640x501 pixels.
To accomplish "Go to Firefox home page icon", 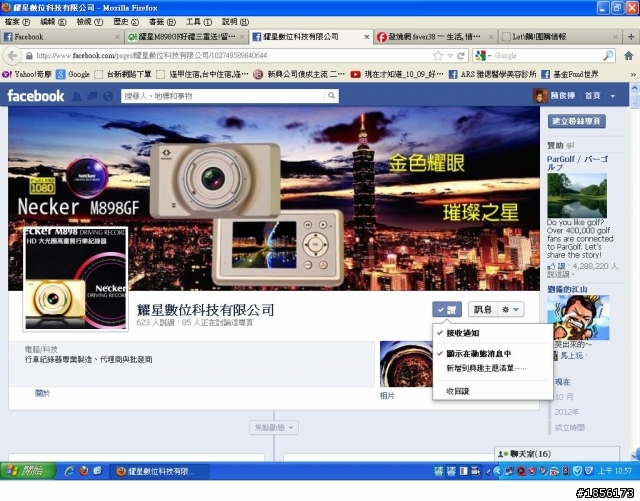I will 629,56.
